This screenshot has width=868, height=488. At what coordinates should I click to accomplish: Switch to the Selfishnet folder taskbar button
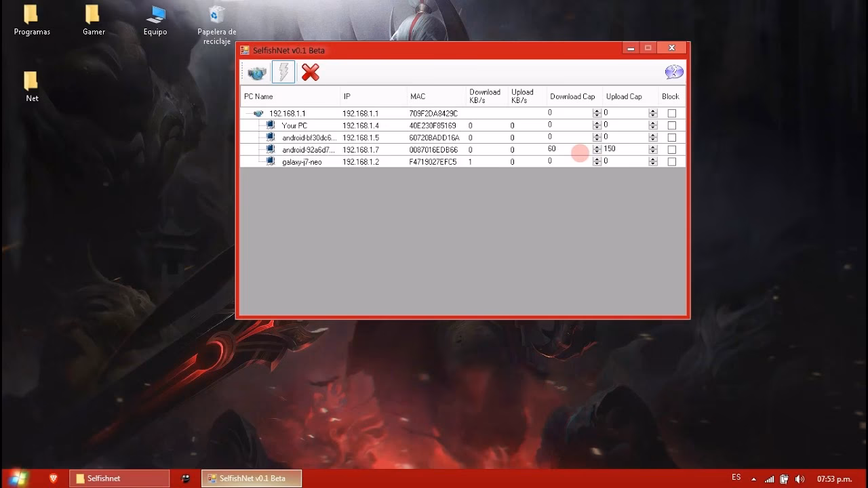click(x=119, y=479)
